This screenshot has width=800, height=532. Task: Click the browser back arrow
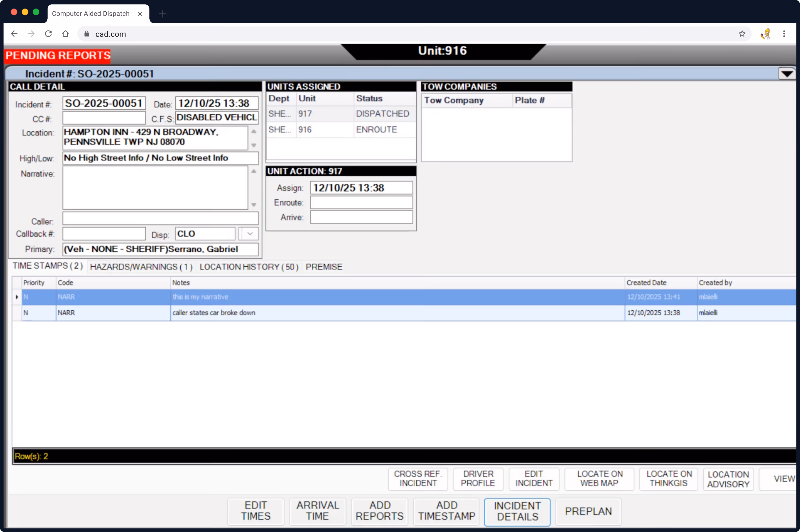14,34
